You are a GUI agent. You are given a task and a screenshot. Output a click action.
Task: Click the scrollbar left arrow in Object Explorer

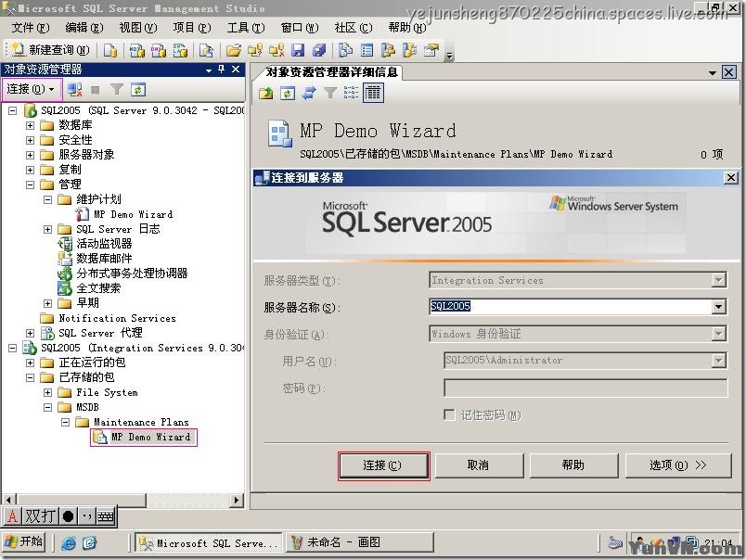9,500
